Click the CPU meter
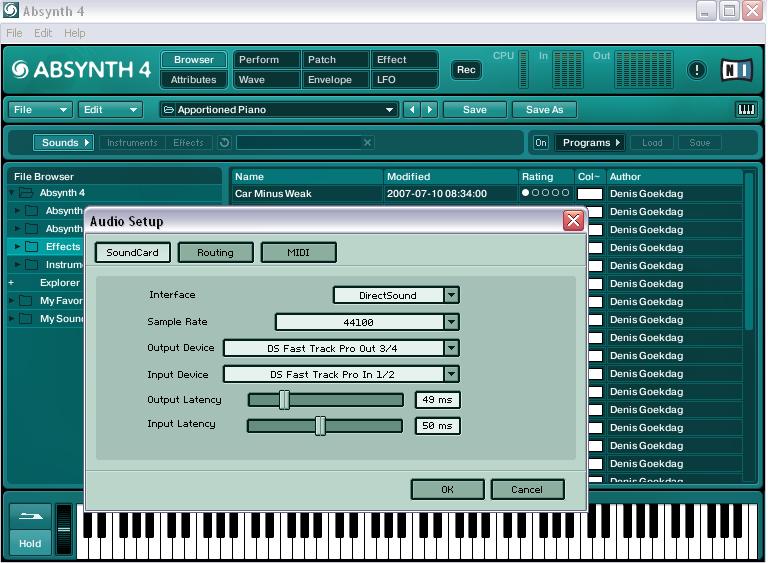768x563 pixels. [523, 69]
